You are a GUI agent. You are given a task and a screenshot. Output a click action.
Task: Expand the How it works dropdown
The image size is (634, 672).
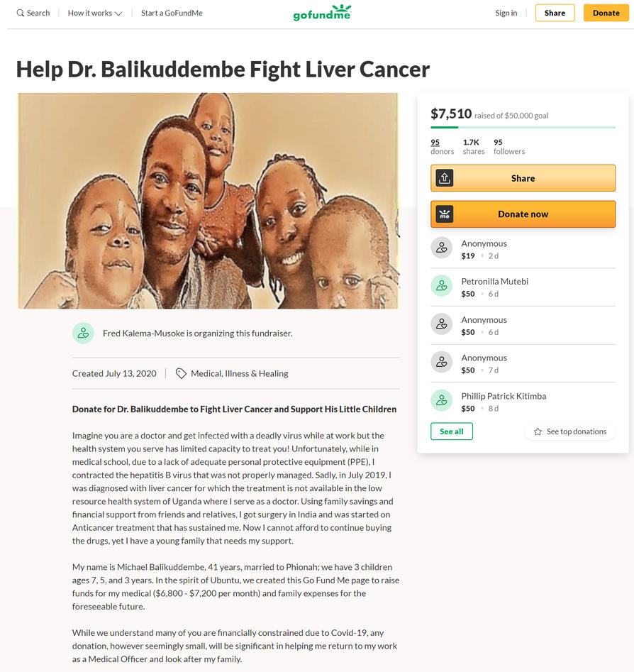(94, 13)
